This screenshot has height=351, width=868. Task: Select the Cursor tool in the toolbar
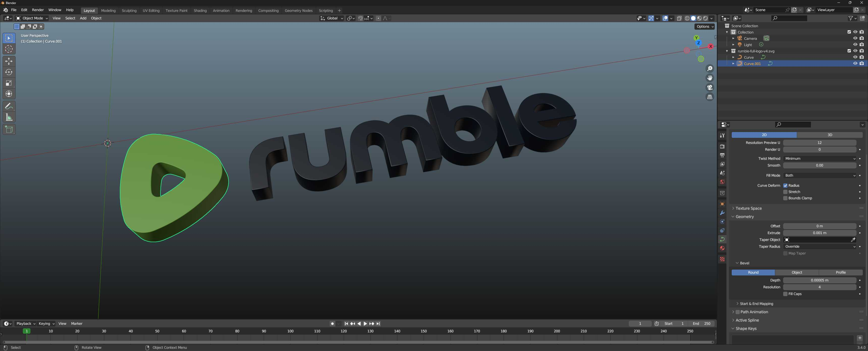click(x=9, y=49)
